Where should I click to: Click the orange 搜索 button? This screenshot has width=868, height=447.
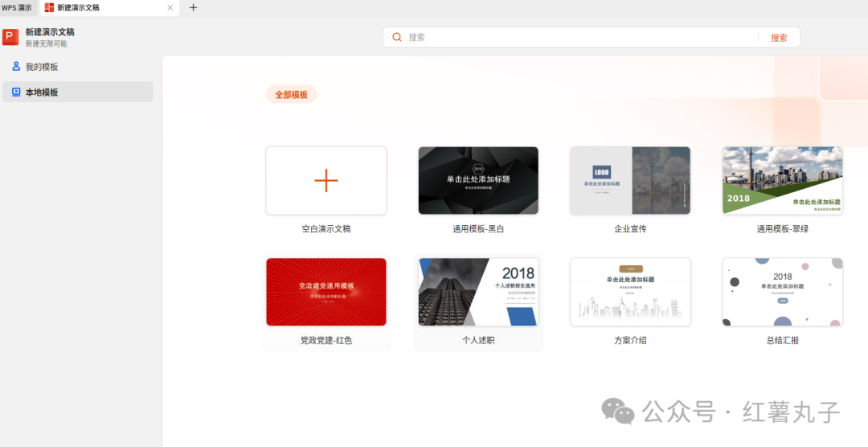tap(779, 38)
